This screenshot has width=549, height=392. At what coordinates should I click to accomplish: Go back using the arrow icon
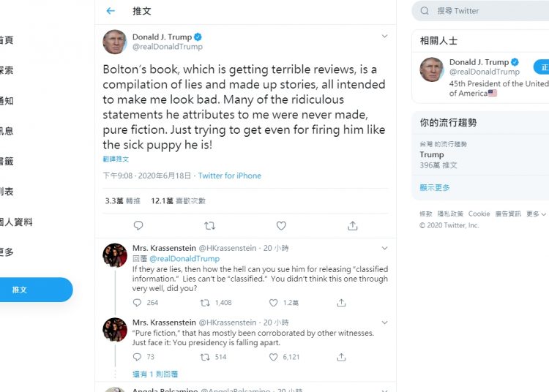pos(111,11)
